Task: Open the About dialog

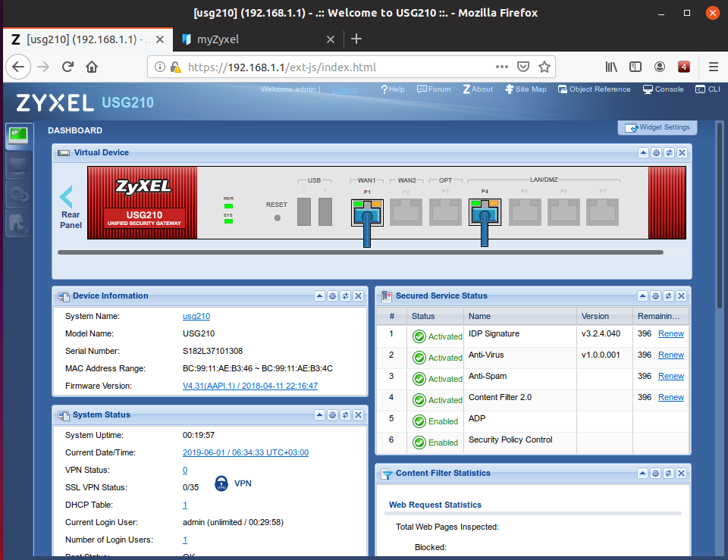Action: 478,89
